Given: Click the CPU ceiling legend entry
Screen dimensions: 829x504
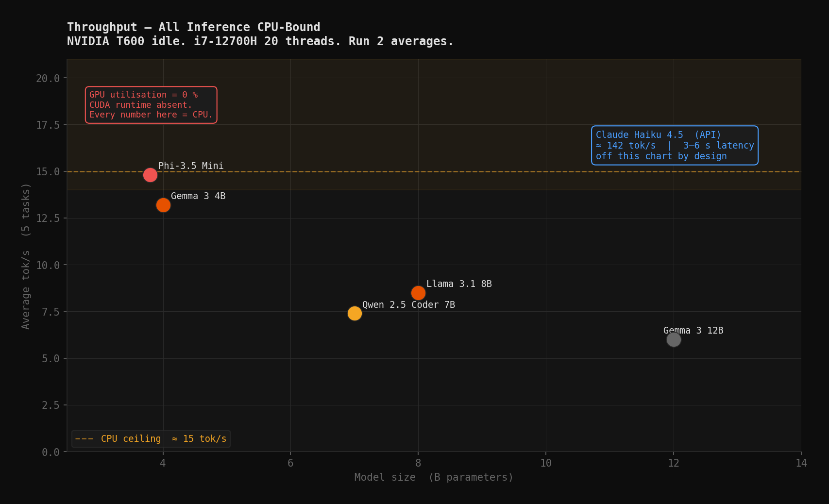Looking at the screenshot, I should point(151,439).
